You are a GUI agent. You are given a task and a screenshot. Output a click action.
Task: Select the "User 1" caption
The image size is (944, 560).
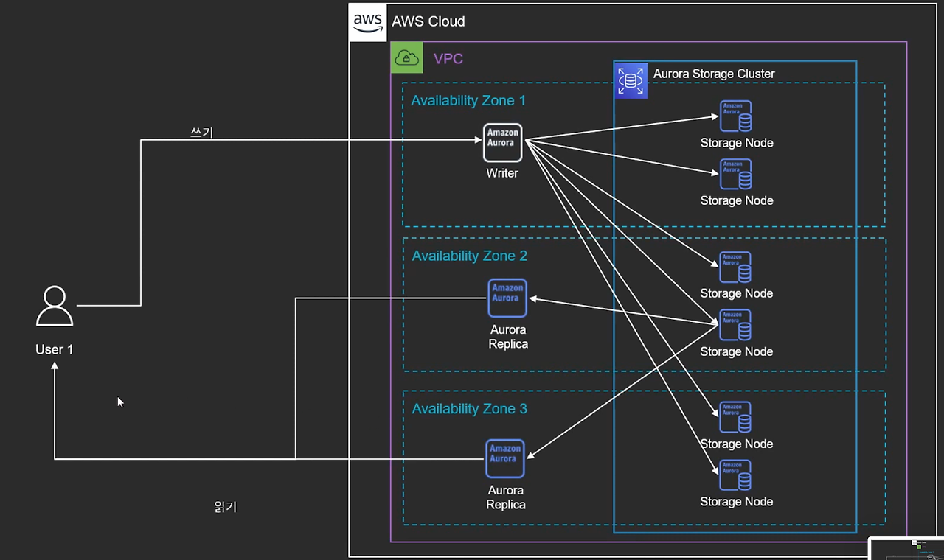tap(55, 349)
